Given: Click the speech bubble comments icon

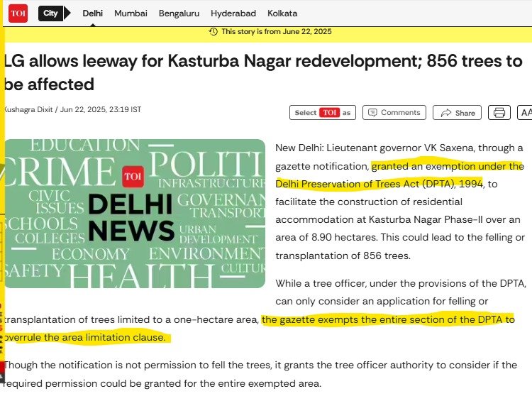Looking at the screenshot, I should tap(372, 112).
